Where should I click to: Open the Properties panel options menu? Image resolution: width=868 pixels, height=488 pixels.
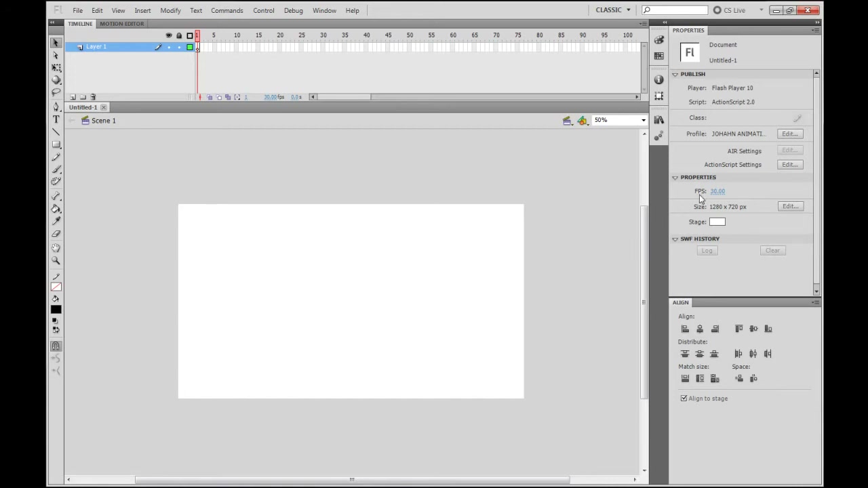815,30
